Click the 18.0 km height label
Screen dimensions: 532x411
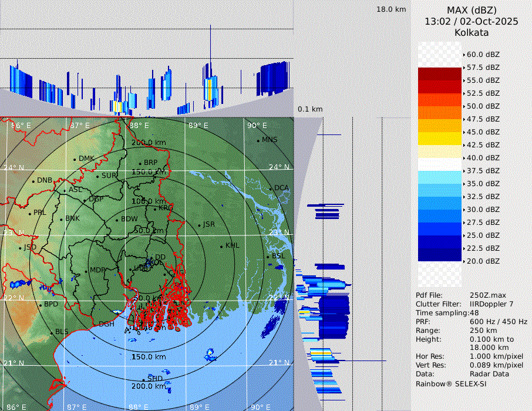pyautogui.click(x=391, y=9)
